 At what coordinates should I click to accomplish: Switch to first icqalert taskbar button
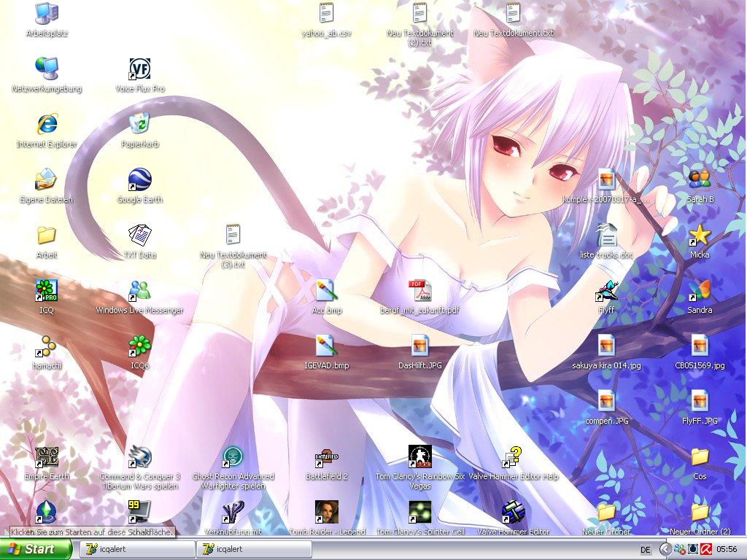136,549
